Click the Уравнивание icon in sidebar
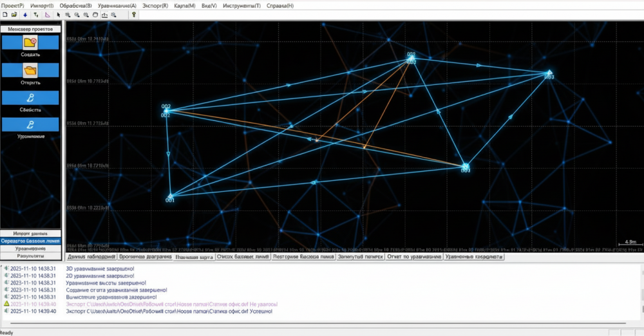This screenshot has width=644, height=336. click(x=30, y=124)
